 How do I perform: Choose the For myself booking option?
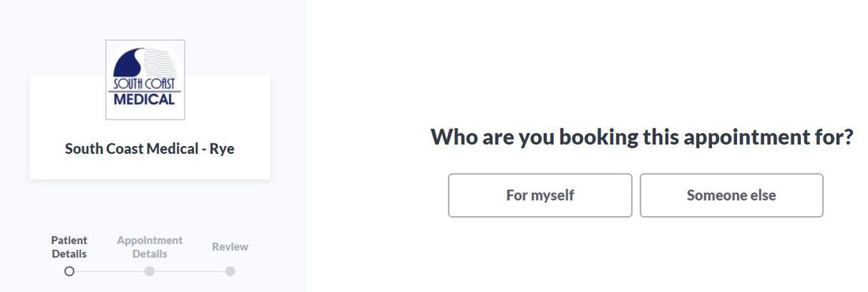[540, 195]
